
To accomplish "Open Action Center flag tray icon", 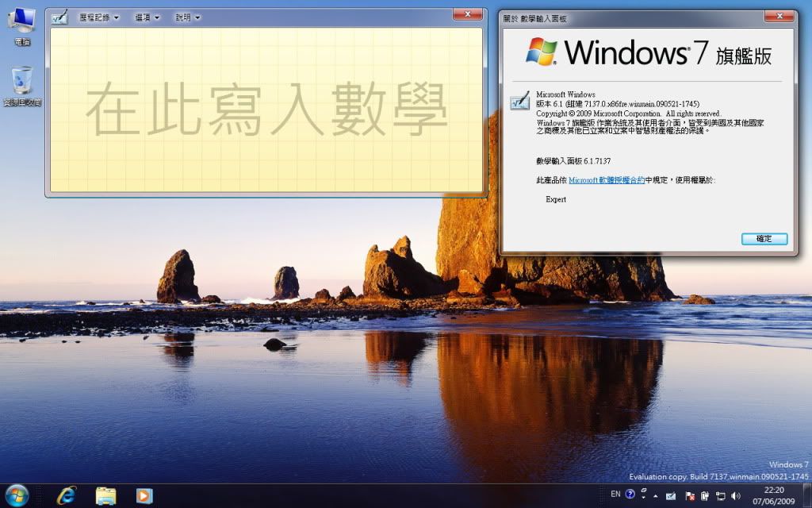I will point(689,496).
